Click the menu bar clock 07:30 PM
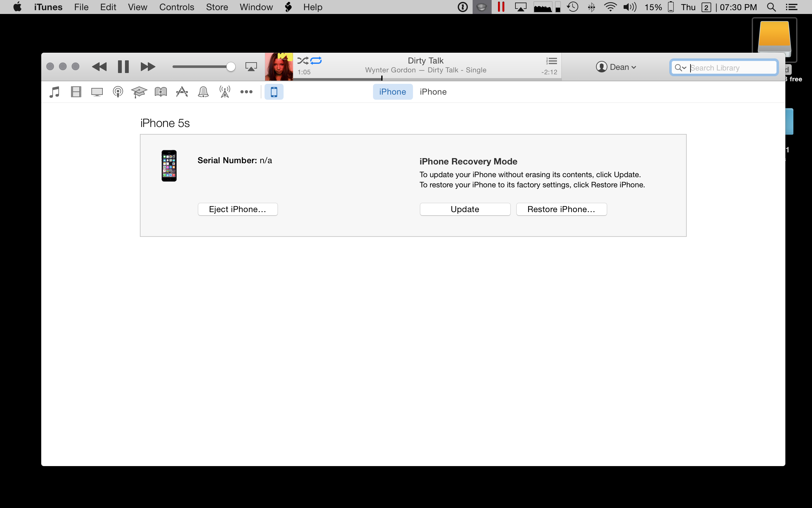 (x=738, y=7)
